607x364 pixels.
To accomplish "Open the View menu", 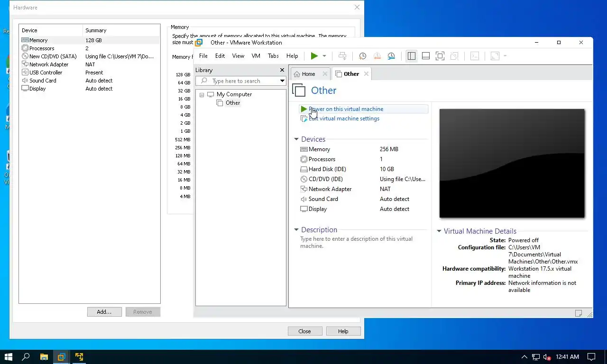I will [238, 56].
